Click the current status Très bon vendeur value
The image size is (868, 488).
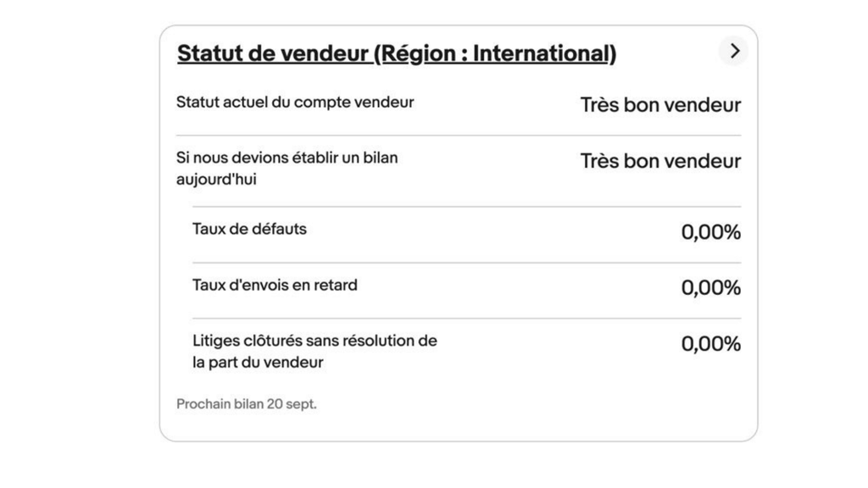(660, 105)
